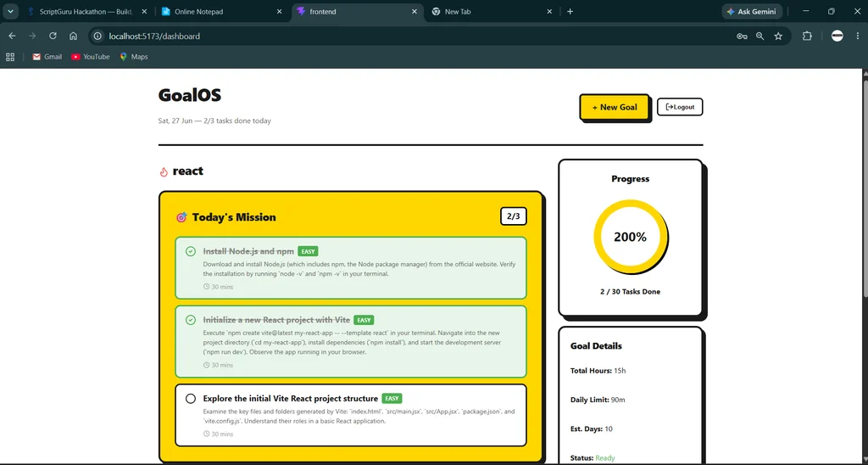Screen dimensions: 868x465
Task: Uncheck the Install Node.js and npm task
Action: tap(191, 251)
